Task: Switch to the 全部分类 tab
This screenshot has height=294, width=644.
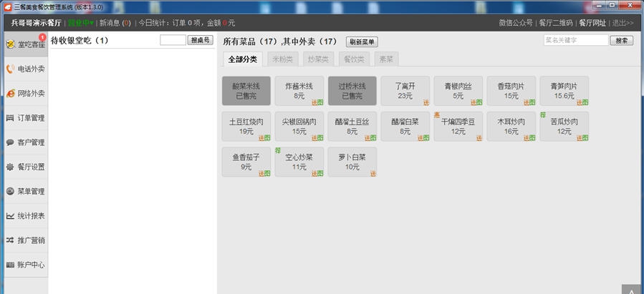Action: point(243,59)
